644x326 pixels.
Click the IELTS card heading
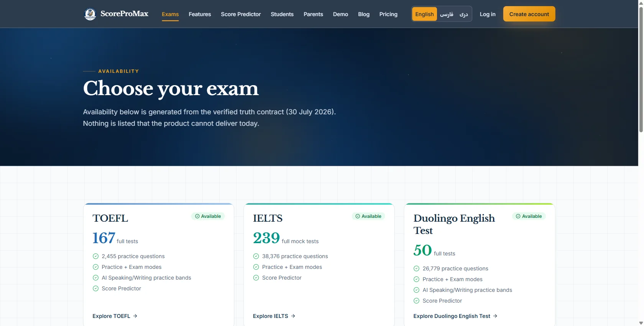click(268, 218)
